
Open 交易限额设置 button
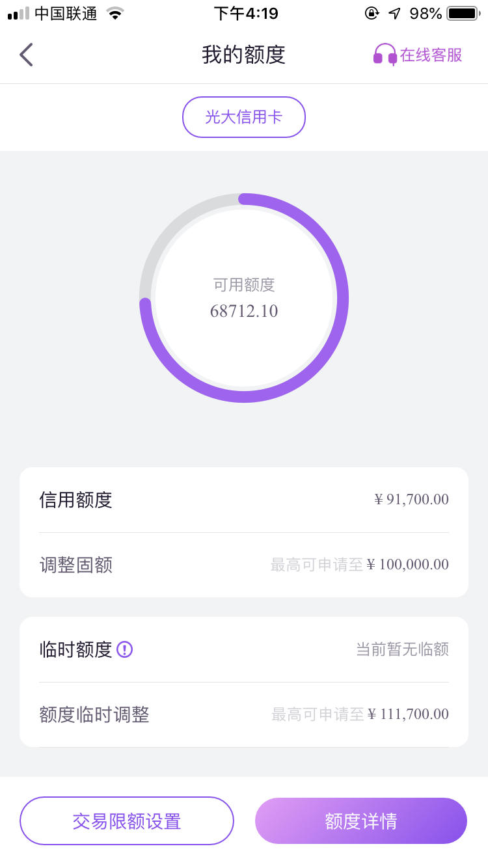click(127, 821)
